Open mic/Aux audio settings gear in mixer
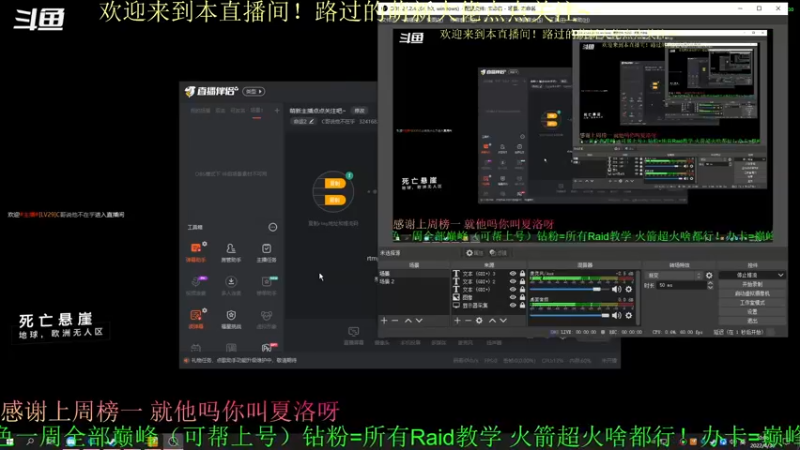Viewport: 800px width, 450px height. click(629, 289)
